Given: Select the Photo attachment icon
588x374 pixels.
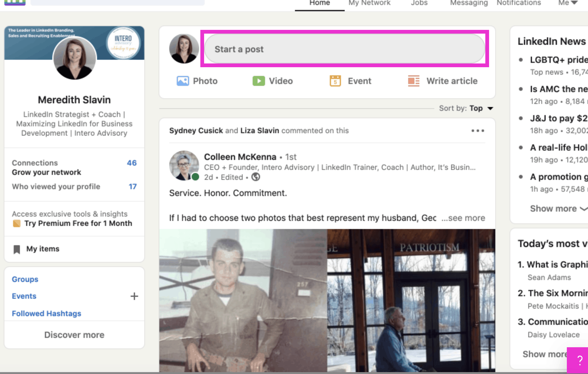Looking at the screenshot, I should 183,81.
